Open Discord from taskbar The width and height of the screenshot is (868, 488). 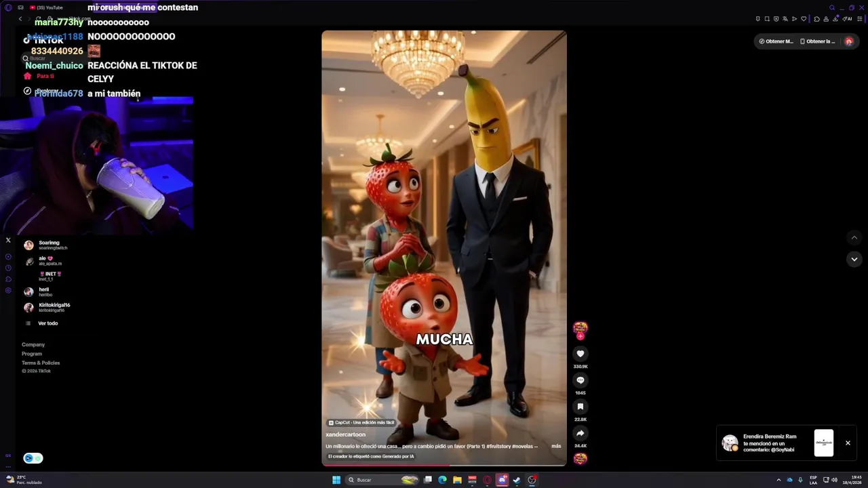(x=502, y=480)
